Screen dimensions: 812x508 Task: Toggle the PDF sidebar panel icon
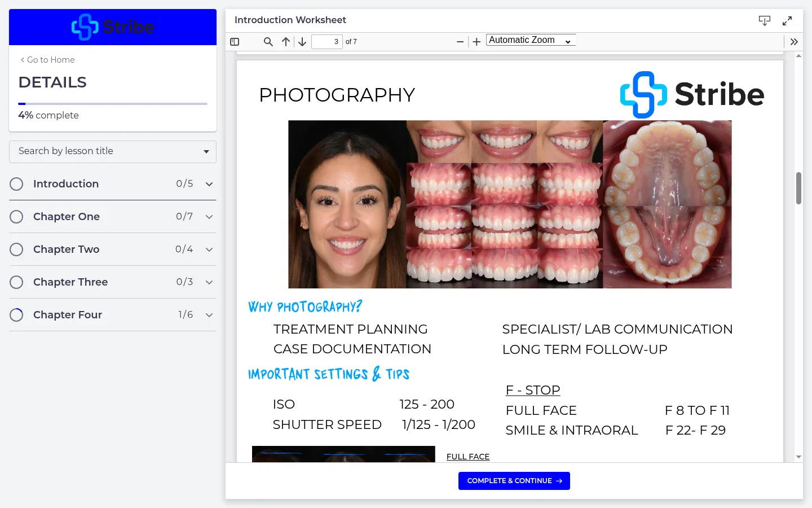coord(235,42)
